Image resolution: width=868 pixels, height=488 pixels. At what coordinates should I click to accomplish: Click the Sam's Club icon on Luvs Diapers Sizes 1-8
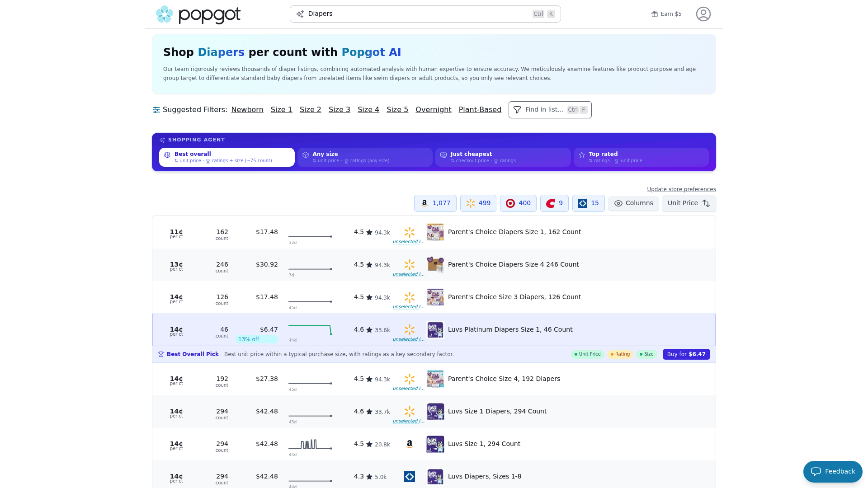click(x=410, y=477)
